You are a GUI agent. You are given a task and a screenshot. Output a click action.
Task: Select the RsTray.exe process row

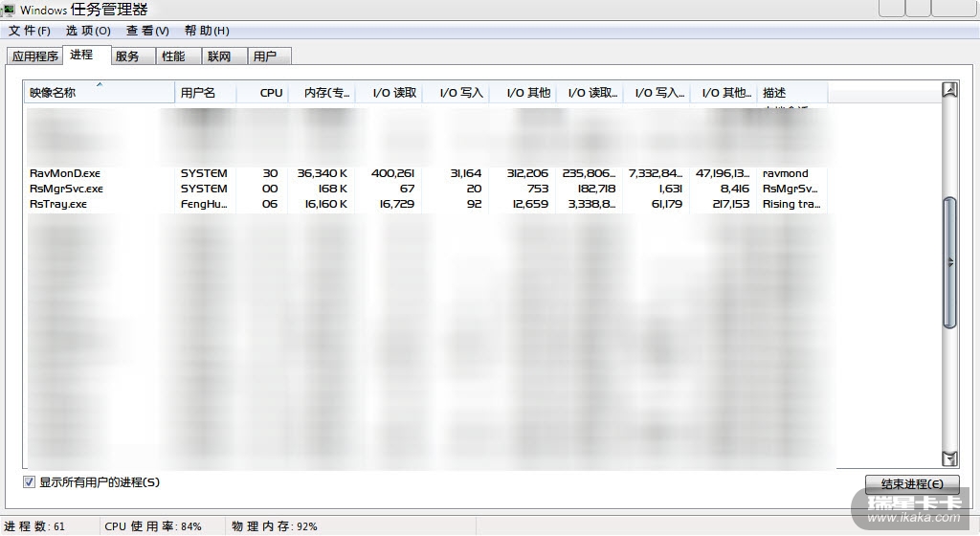(x=426, y=204)
